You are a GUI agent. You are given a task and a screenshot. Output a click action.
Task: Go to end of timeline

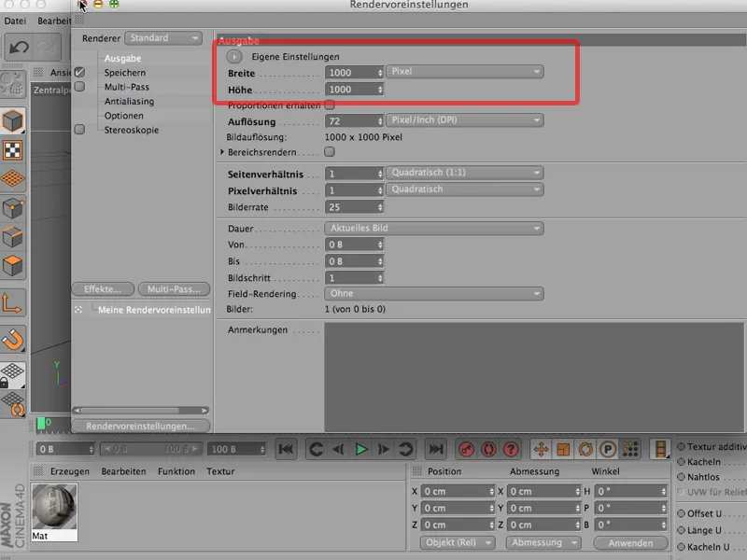tap(436, 449)
